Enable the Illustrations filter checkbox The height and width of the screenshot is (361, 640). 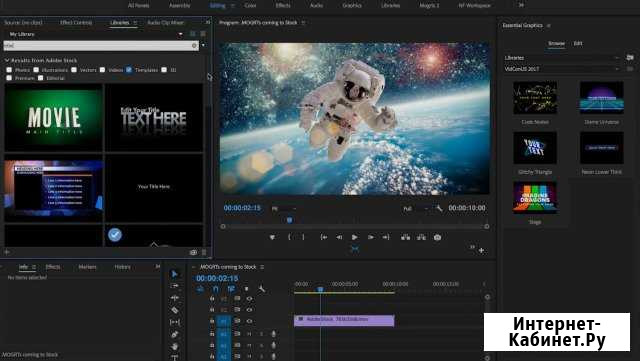tap(36, 70)
